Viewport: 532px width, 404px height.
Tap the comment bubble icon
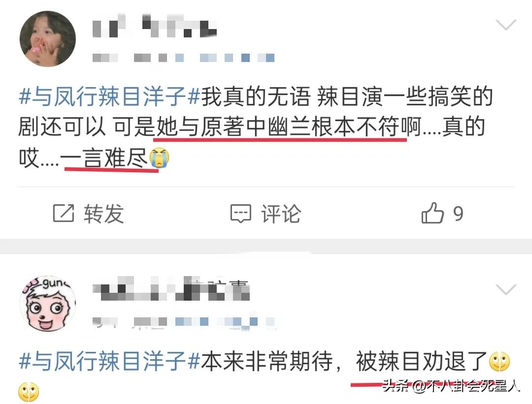pyautogui.click(x=240, y=214)
